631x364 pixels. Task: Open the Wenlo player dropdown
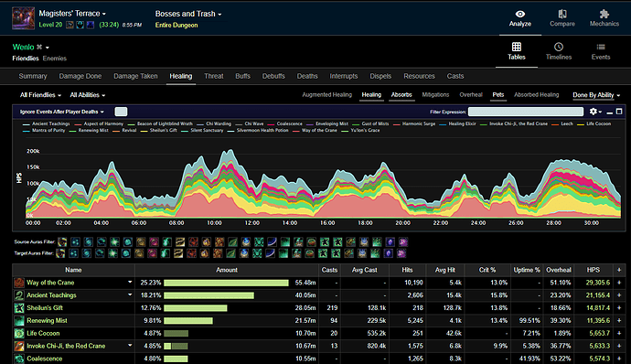pyautogui.click(x=47, y=48)
